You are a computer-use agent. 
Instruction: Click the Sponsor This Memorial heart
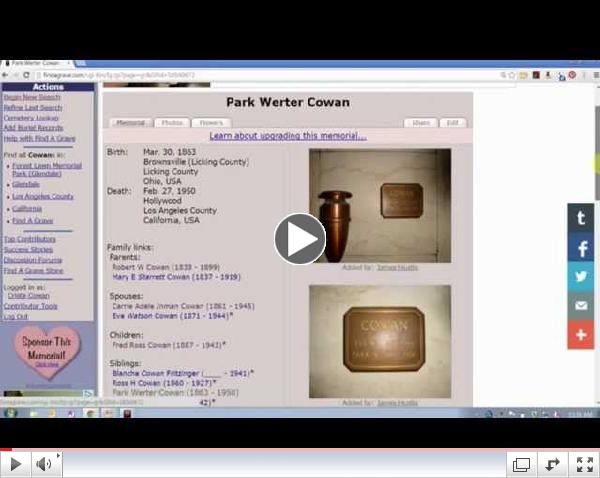pyautogui.click(x=47, y=352)
